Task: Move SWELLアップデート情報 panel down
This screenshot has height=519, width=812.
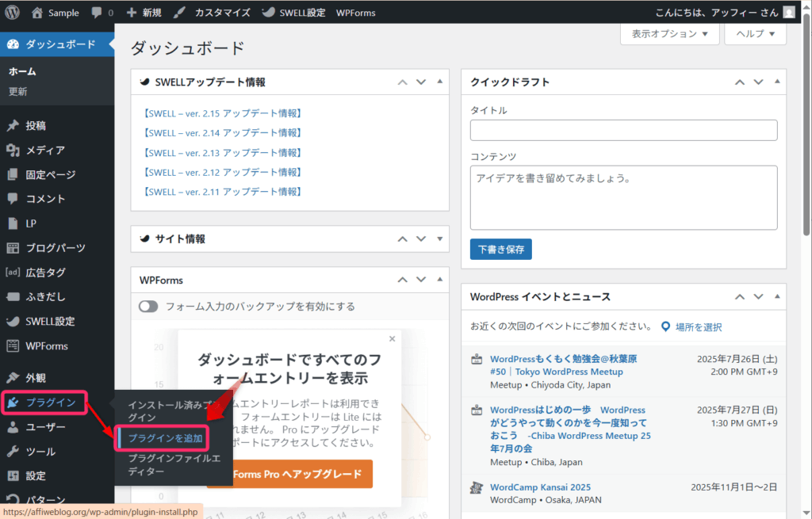Action: (421, 82)
